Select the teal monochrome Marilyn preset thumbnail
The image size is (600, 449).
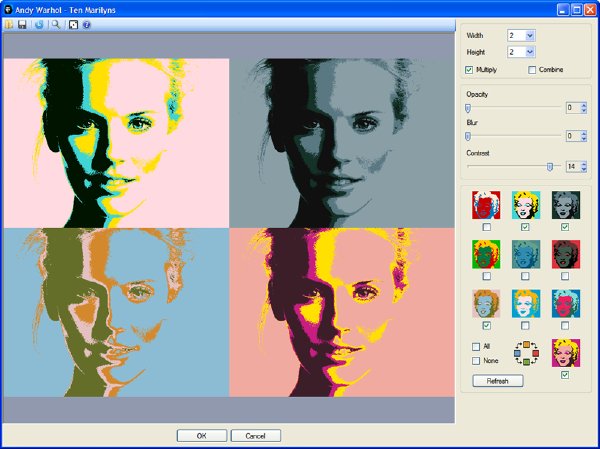(x=526, y=254)
